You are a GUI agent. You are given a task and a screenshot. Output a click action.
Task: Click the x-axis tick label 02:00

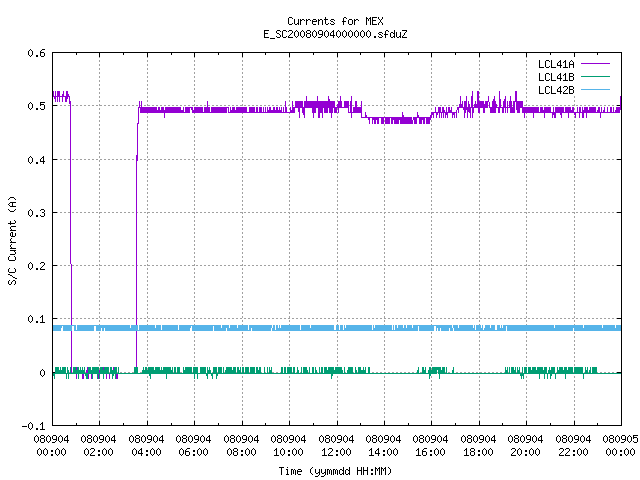tap(98, 452)
